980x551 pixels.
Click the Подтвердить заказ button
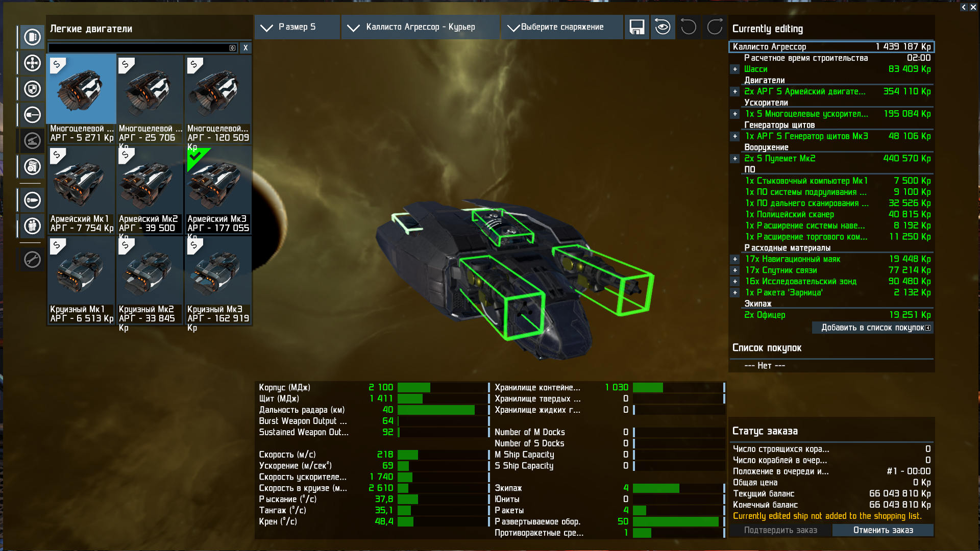780,531
